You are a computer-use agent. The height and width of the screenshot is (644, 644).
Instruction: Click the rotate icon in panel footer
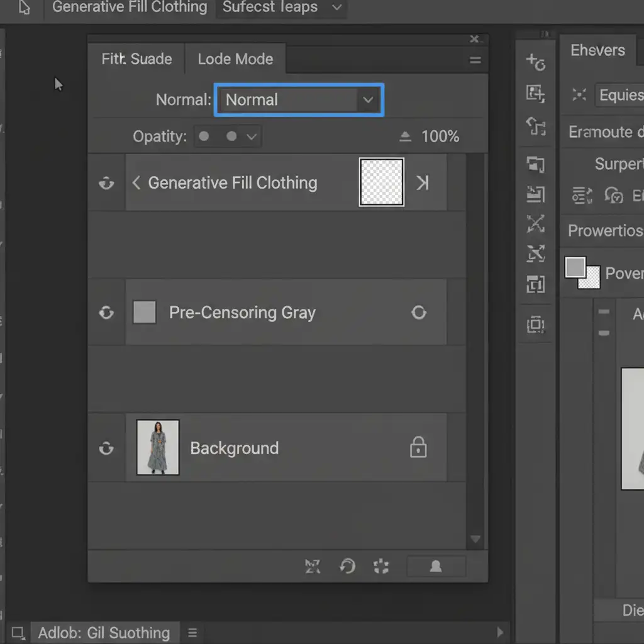pyautogui.click(x=347, y=566)
